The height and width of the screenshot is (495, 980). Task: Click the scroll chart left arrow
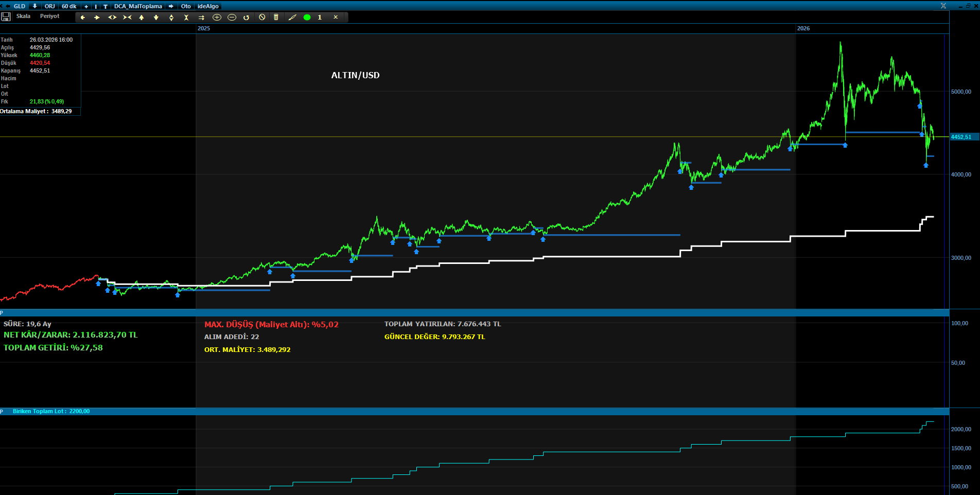tap(83, 17)
